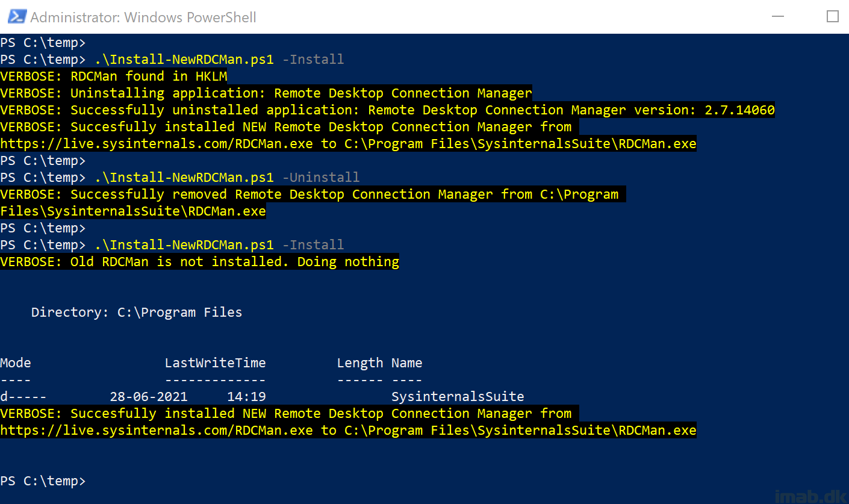
Task: Click the SysinternalsSuite directory entry
Action: (458, 396)
